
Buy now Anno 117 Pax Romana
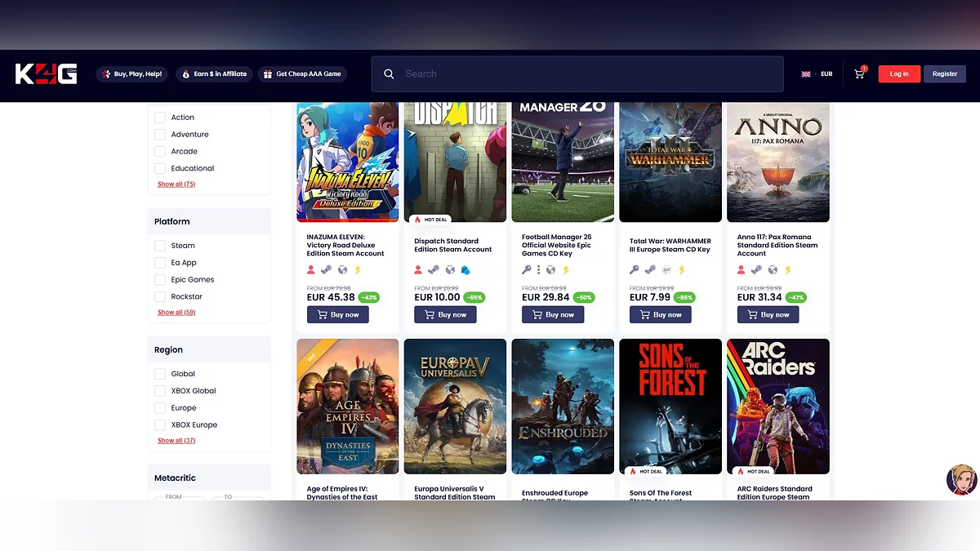(768, 314)
